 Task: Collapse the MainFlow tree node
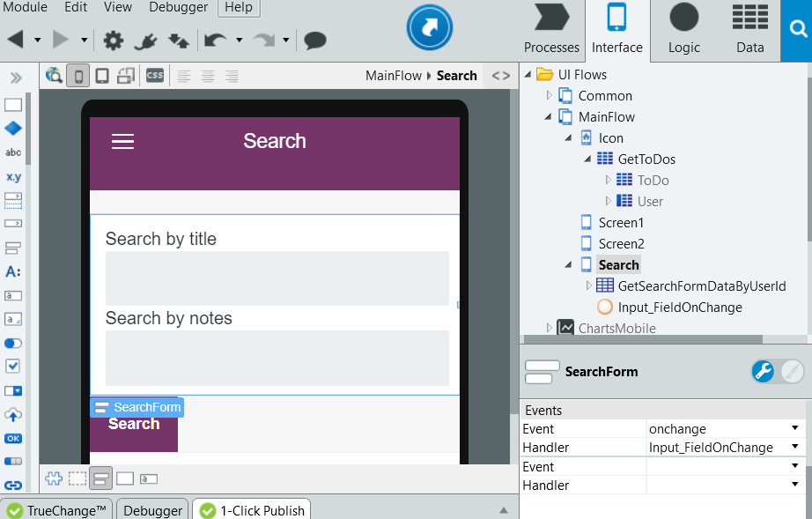click(548, 116)
